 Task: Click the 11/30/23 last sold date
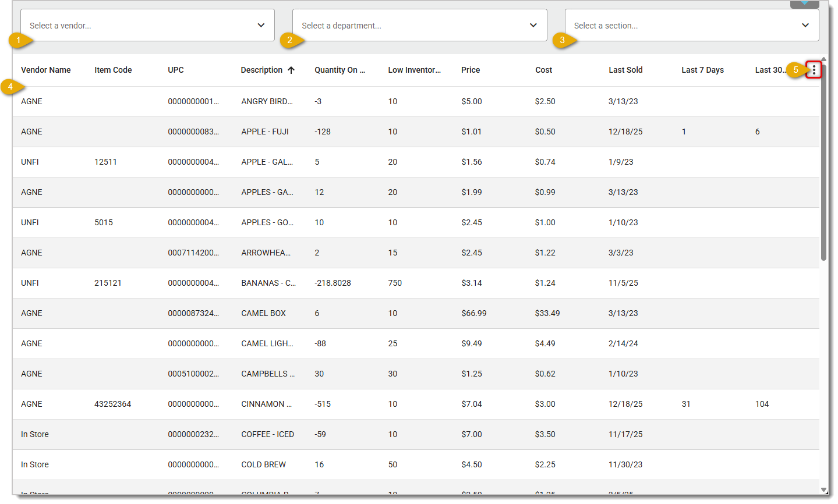click(x=625, y=464)
